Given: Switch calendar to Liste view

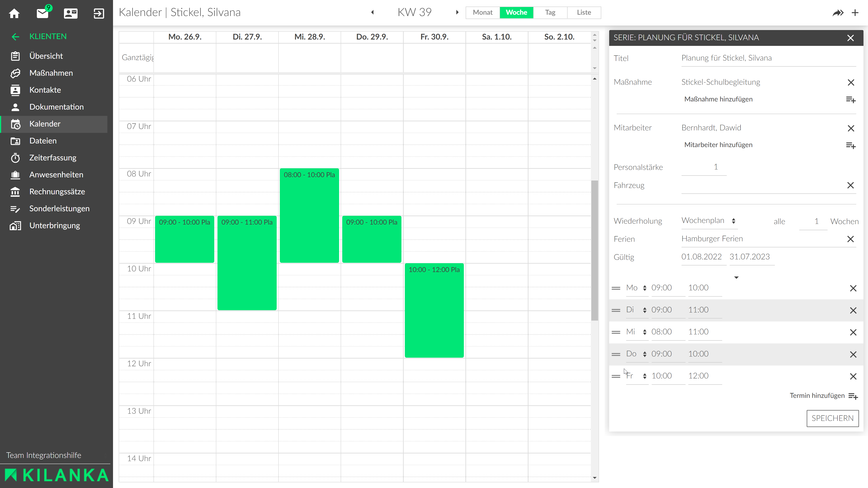Looking at the screenshot, I should (584, 12).
